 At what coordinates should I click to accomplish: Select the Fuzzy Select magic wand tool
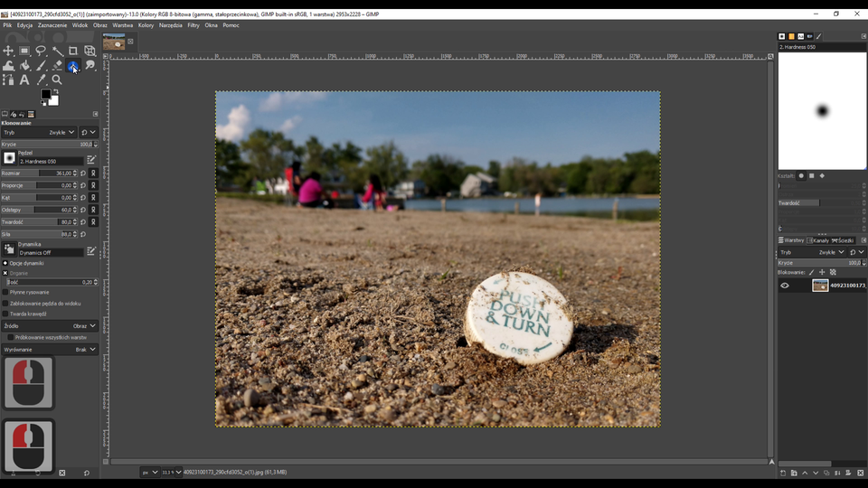coord(57,51)
